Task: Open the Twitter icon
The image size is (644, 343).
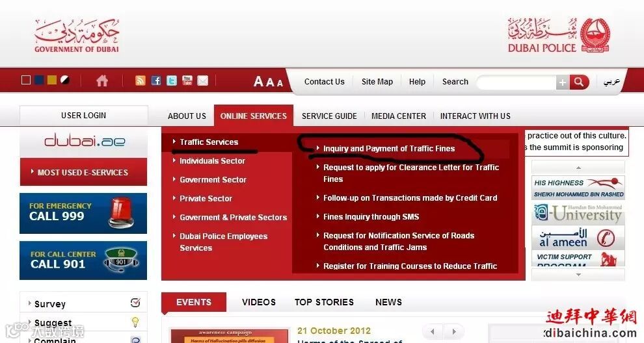Action: [172, 81]
